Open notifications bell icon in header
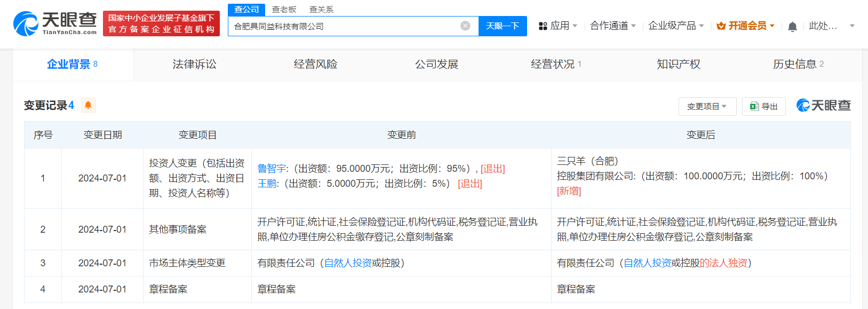Viewport: 868px width, 309px height. click(792, 26)
